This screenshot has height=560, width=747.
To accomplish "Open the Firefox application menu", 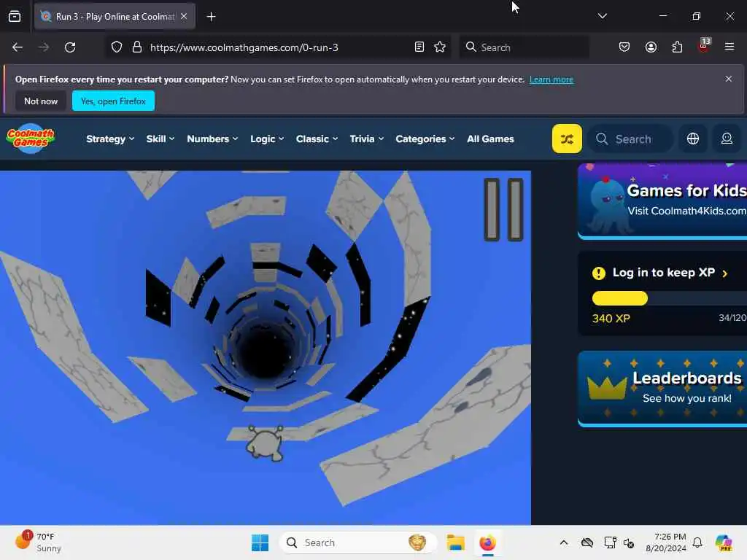I will coord(729,47).
